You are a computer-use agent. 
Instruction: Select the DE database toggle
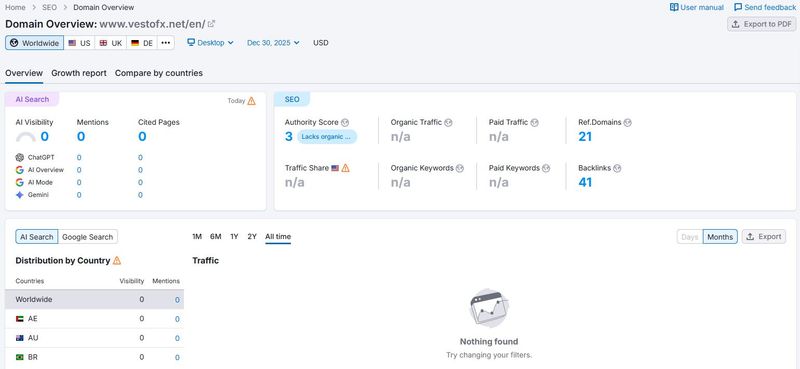pos(142,43)
